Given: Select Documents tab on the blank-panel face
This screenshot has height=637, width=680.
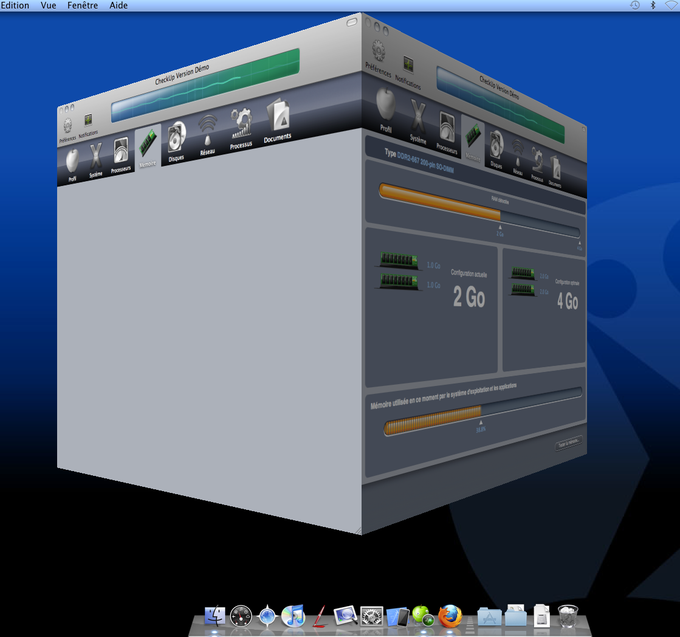Looking at the screenshot, I should 277,120.
